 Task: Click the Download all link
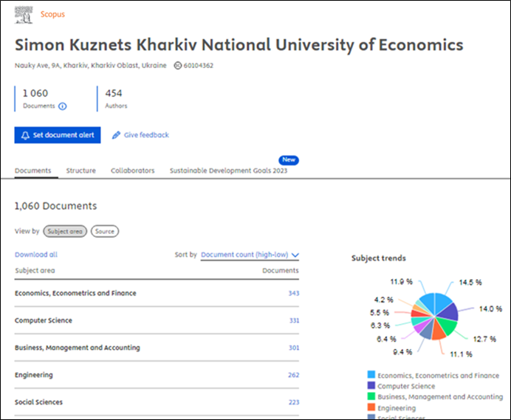(x=36, y=255)
